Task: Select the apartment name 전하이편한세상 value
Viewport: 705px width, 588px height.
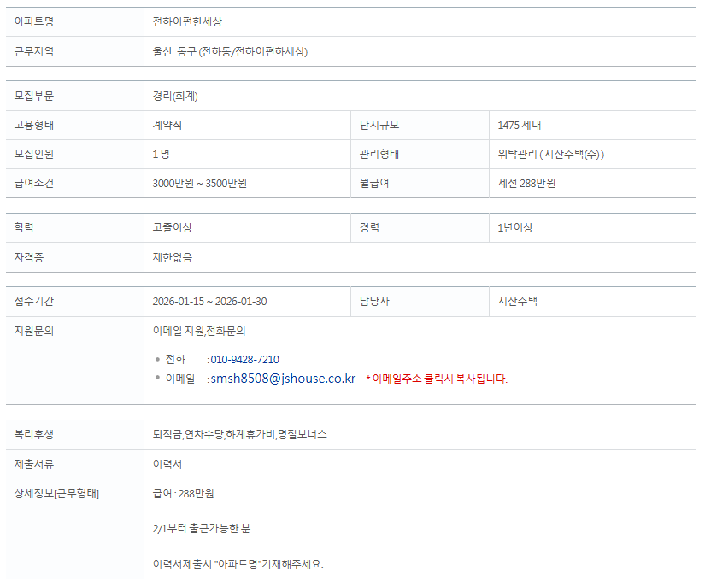Action: (187, 21)
